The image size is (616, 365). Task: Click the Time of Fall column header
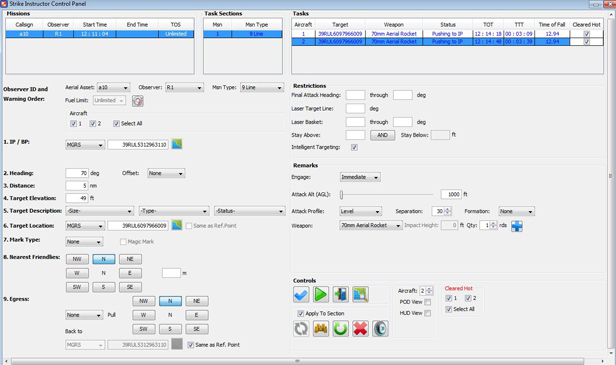point(552,24)
